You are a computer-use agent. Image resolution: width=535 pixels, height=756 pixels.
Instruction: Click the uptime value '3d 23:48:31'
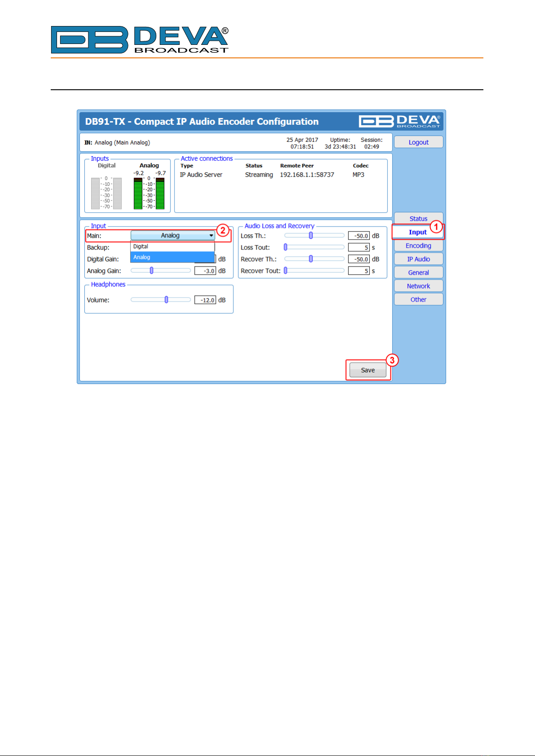[340, 147]
